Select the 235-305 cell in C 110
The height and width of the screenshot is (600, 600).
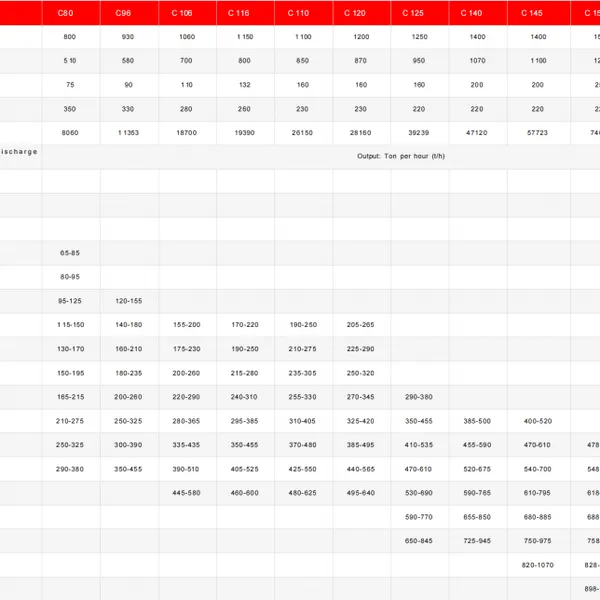(x=302, y=373)
